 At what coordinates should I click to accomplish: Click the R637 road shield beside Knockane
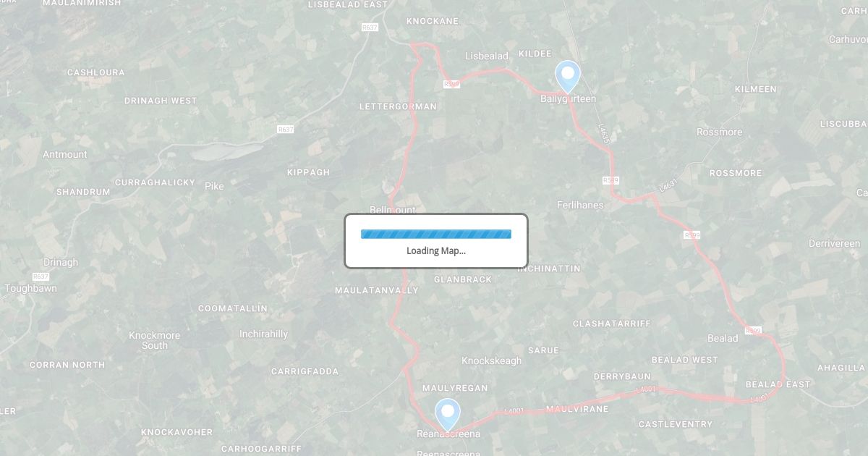coord(370,27)
